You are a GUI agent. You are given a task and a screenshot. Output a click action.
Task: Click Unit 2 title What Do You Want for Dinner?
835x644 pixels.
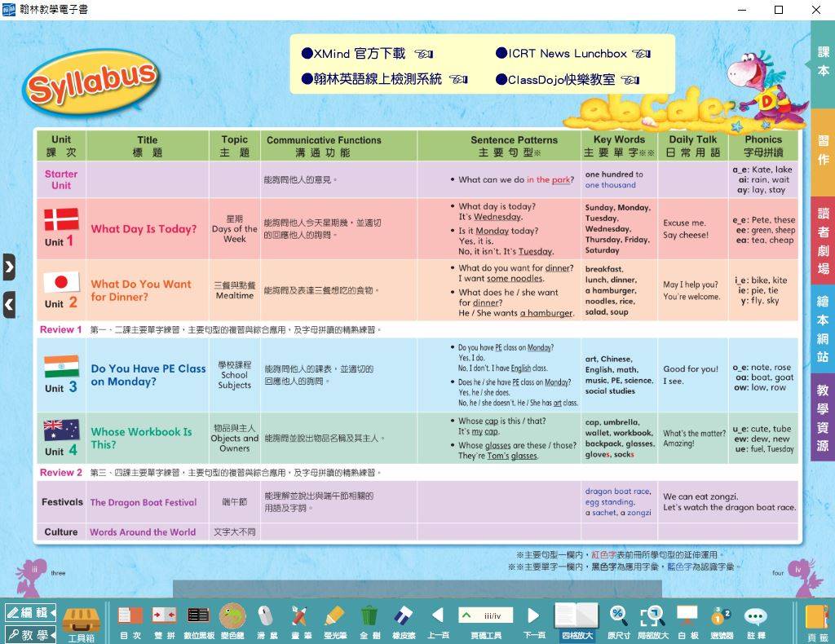click(140, 290)
